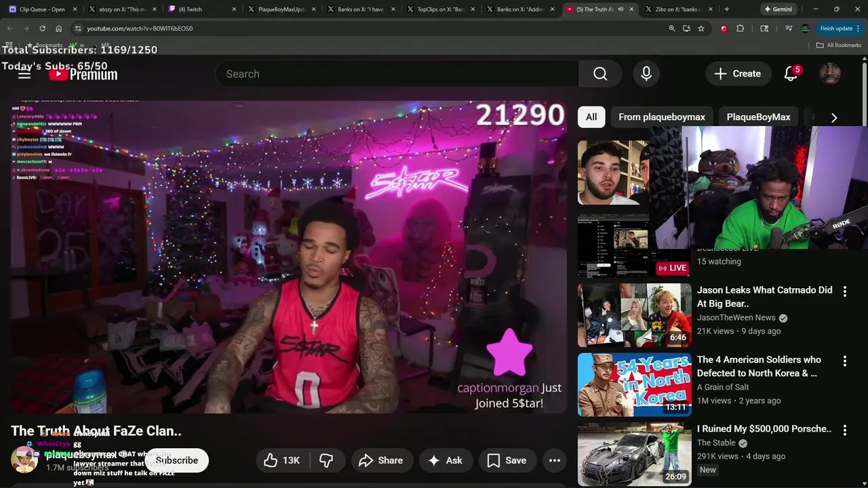Open plaqueboymax channel avatar

coord(24,460)
